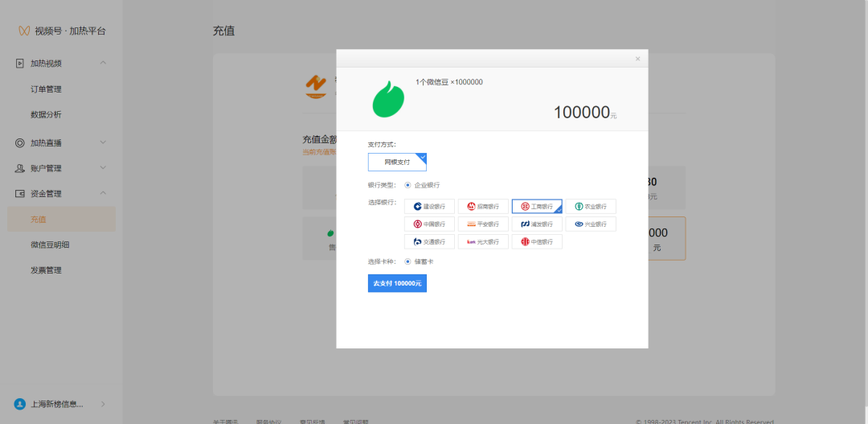Click the green WeChat bean image
The height and width of the screenshot is (424, 868).
[x=388, y=99]
